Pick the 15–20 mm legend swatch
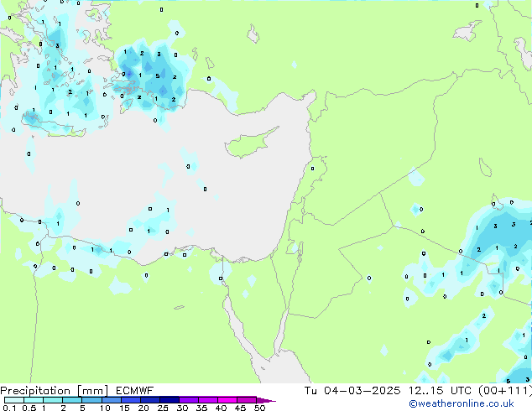 pyautogui.click(x=131, y=400)
